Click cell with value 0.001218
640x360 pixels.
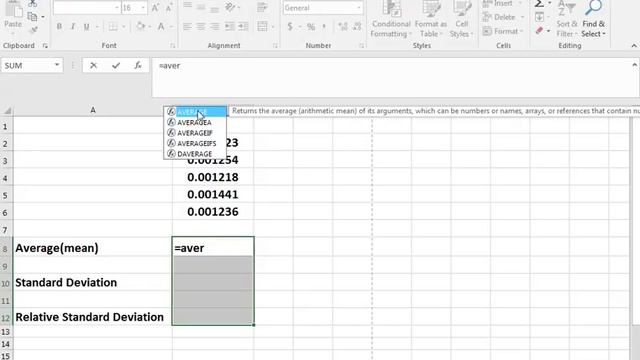(213, 178)
